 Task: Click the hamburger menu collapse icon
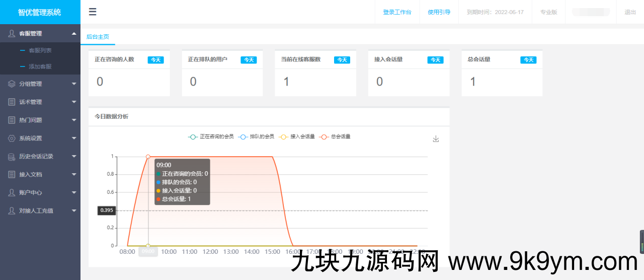point(93,12)
